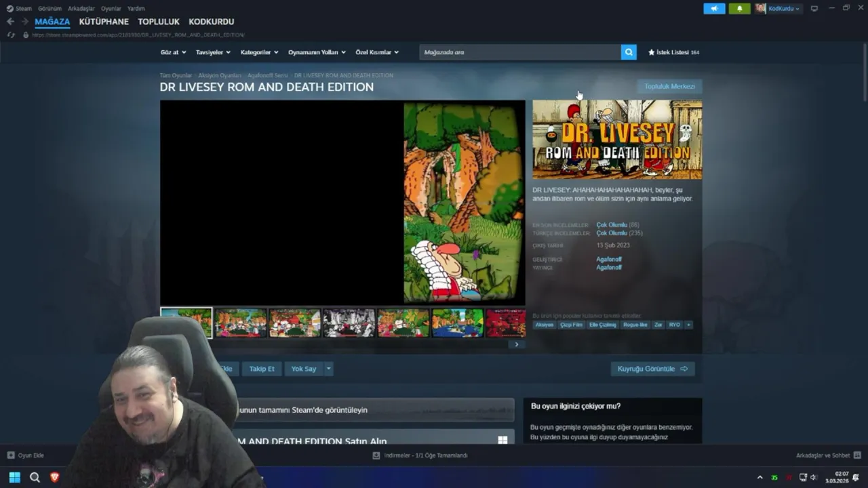Click green 35 tray indicator
Viewport: 868px width, 488px height.
point(774,477)
